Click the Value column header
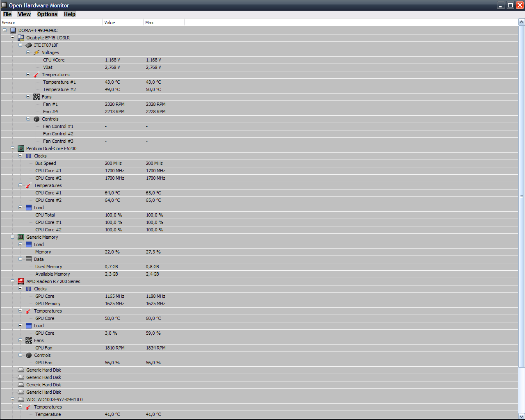 tap(123, 23)
